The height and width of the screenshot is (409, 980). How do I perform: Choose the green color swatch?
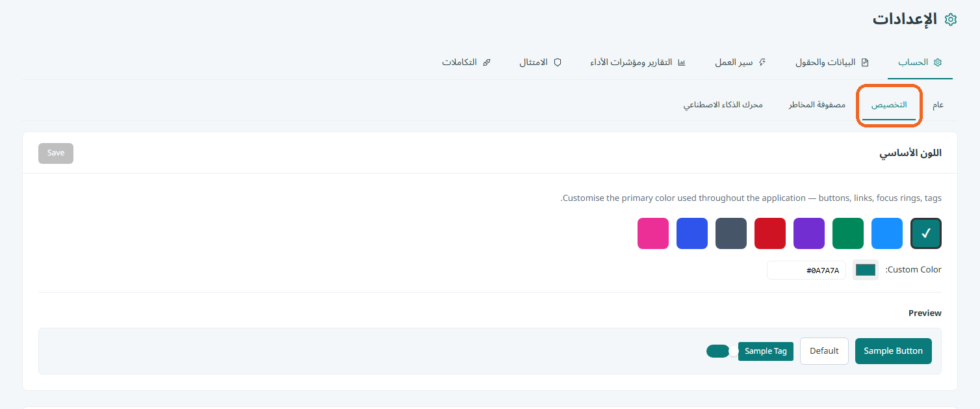[x=848, y=233]
